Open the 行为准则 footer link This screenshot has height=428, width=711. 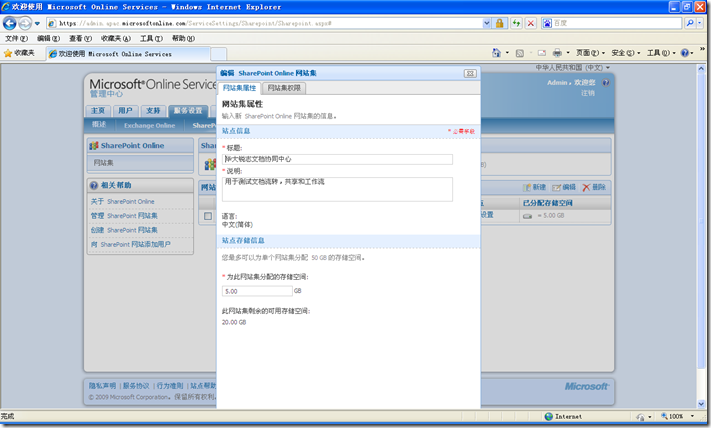(170, 386)
